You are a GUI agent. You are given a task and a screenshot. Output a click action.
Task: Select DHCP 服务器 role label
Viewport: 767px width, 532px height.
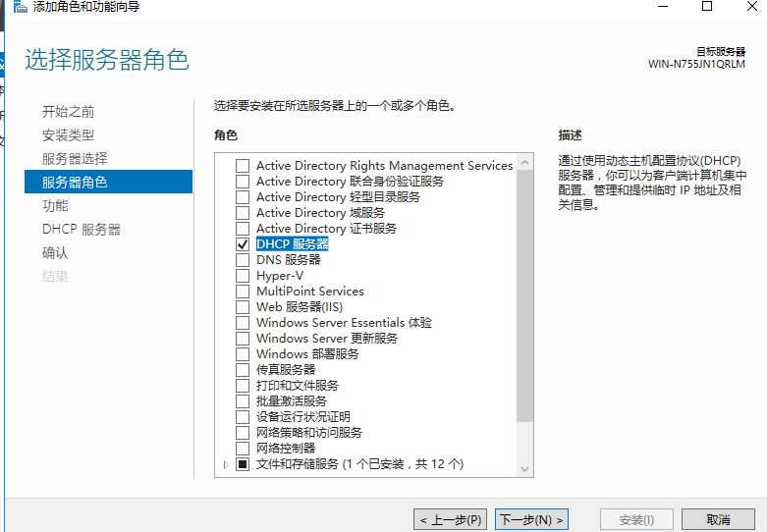coord(293,244)
